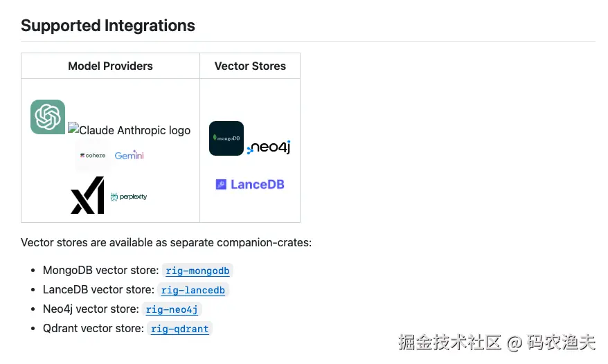Open the rig-neo4j crate link
The image size is (608, 364).
pos(172,309)
